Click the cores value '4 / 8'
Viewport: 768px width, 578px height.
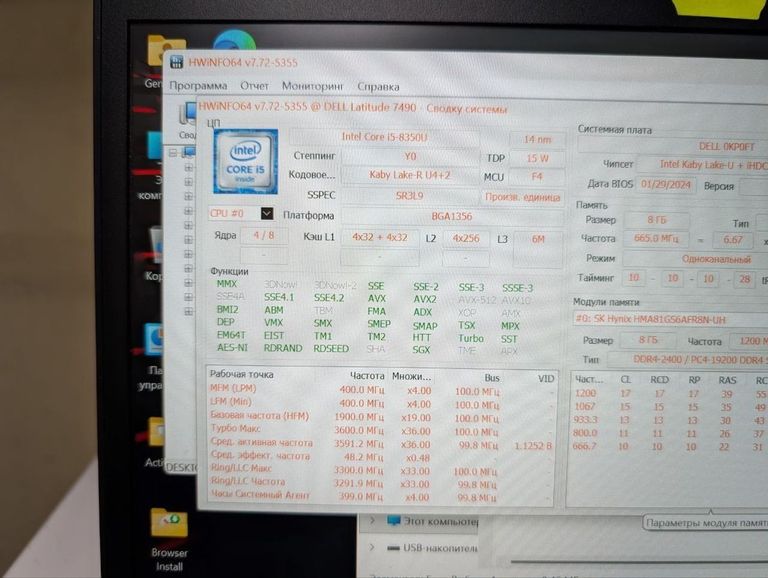[264, 236]
